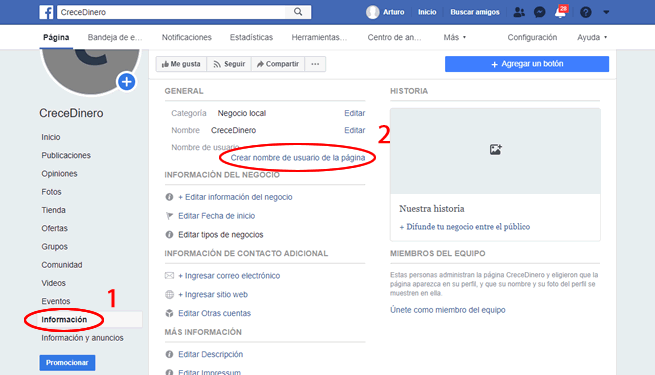Add a profile photo with plus icon
This screenshot has height=375, width=655.
click(x=127, y=82)
